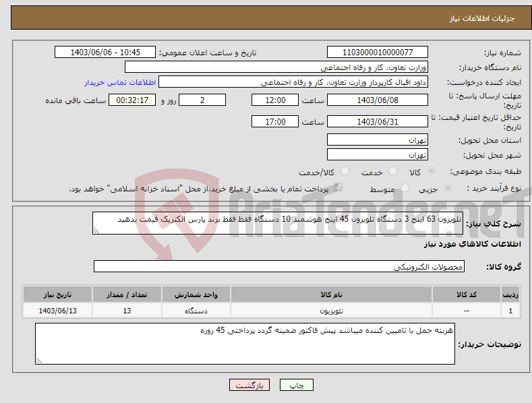Select the خدمت radio button

coord(392,171)
